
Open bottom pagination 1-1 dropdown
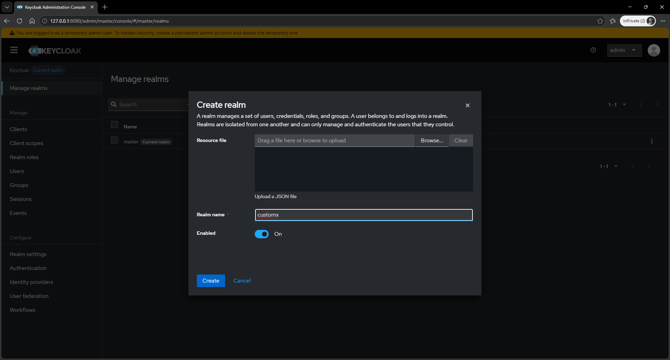[x=608, y=166]
